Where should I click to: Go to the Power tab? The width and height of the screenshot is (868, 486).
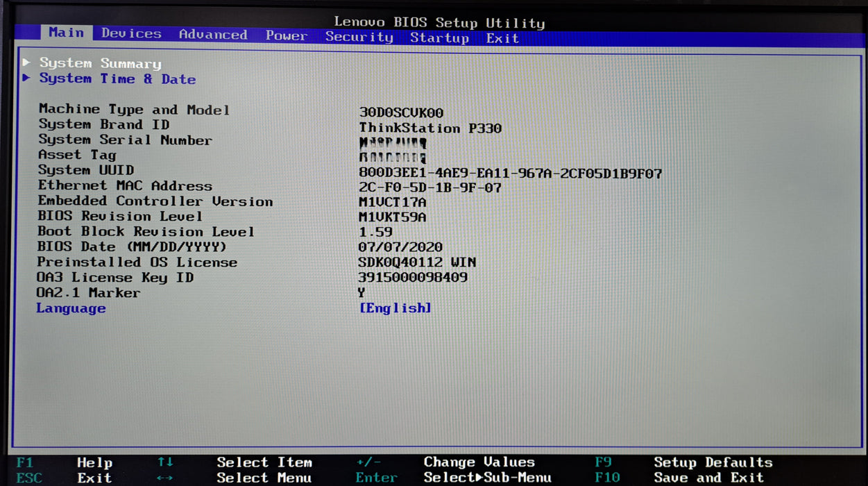pos(287,36)
